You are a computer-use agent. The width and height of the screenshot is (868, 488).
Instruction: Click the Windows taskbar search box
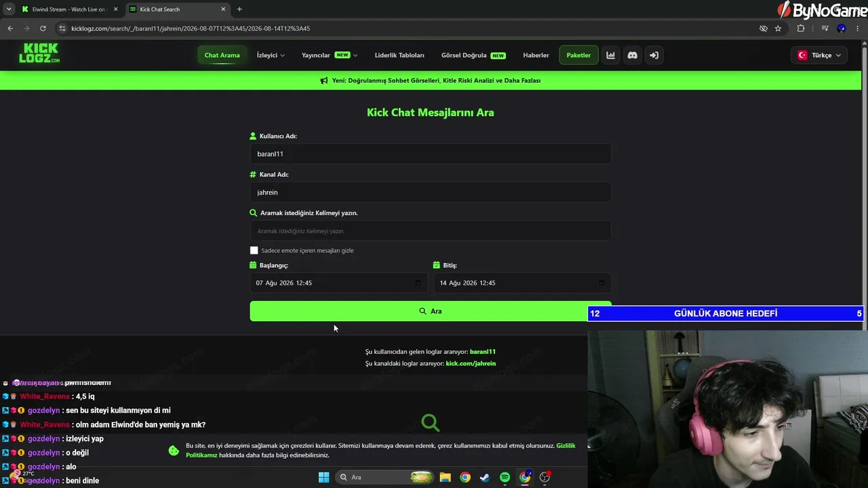pos(385,477)
